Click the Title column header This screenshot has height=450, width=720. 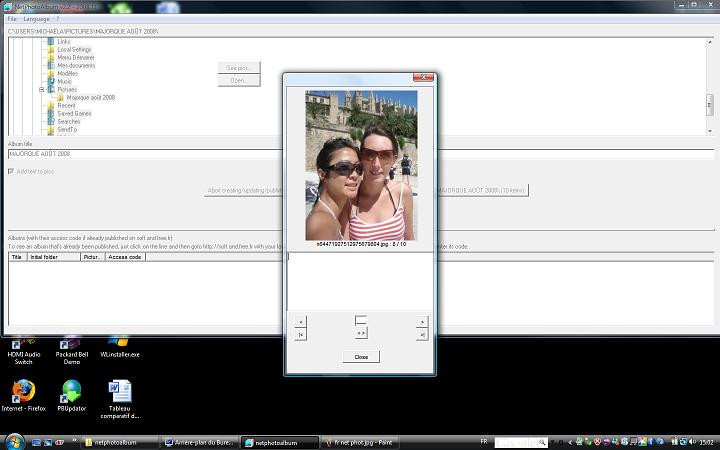click(18, 257)
